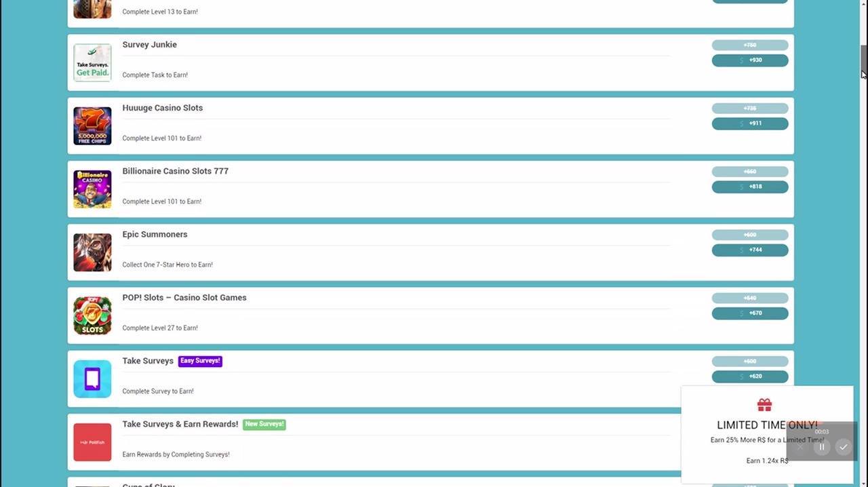
Task: Open the Billionaire Casino Slots 777 title
Action: pyautogui.click(x=176, y=171)
